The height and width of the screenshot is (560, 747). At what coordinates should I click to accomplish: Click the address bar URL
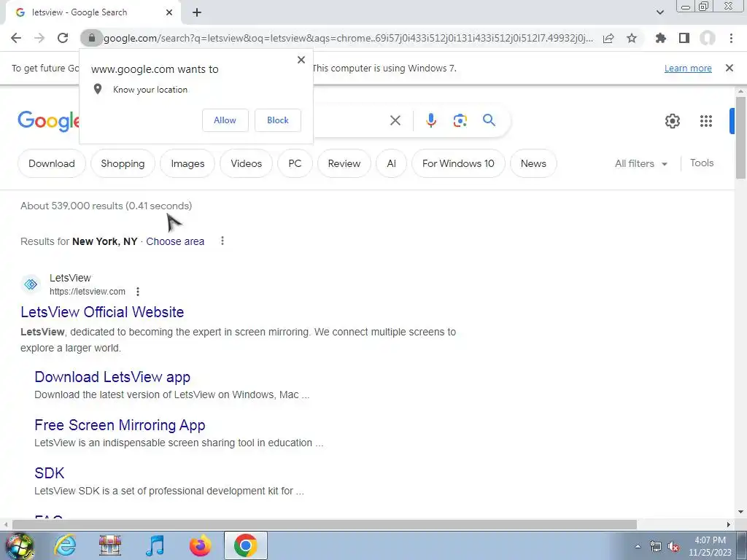pyautogui.click(x=348, y=38)
